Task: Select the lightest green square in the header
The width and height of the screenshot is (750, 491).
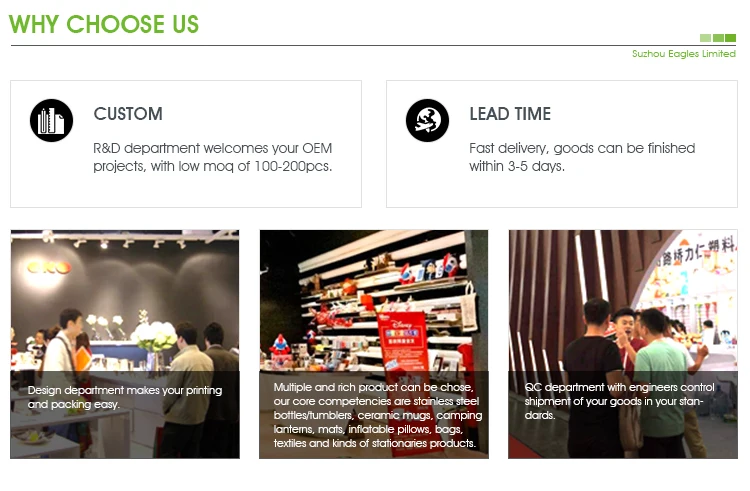Action: click(x=705, y=38)
